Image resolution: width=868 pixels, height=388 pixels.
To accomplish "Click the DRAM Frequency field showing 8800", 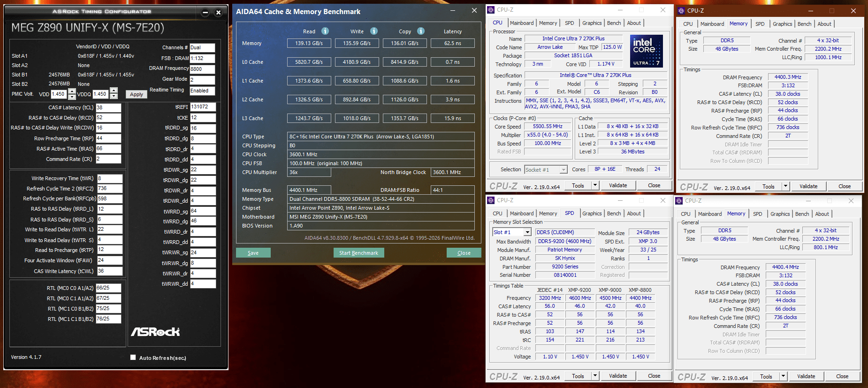I will tap(202, 69).
